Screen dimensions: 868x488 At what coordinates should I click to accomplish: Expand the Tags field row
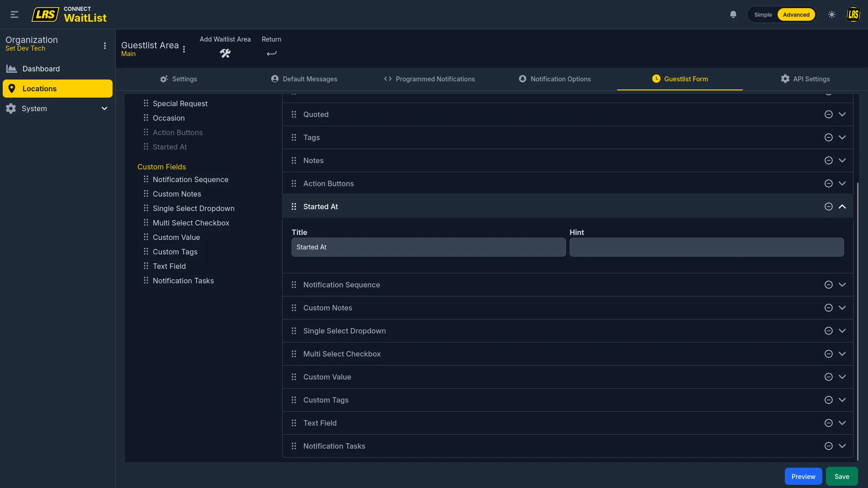point(842,137)
